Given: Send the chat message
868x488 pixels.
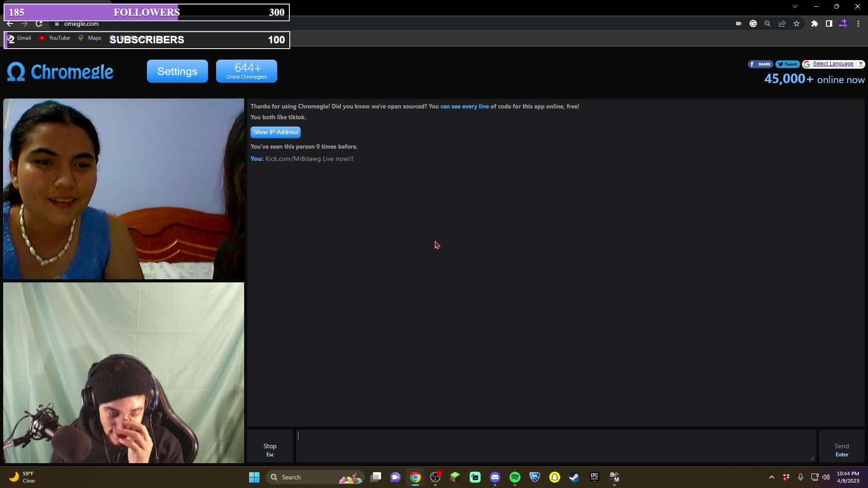Looking at the screenshot, I should click(841, 446).
